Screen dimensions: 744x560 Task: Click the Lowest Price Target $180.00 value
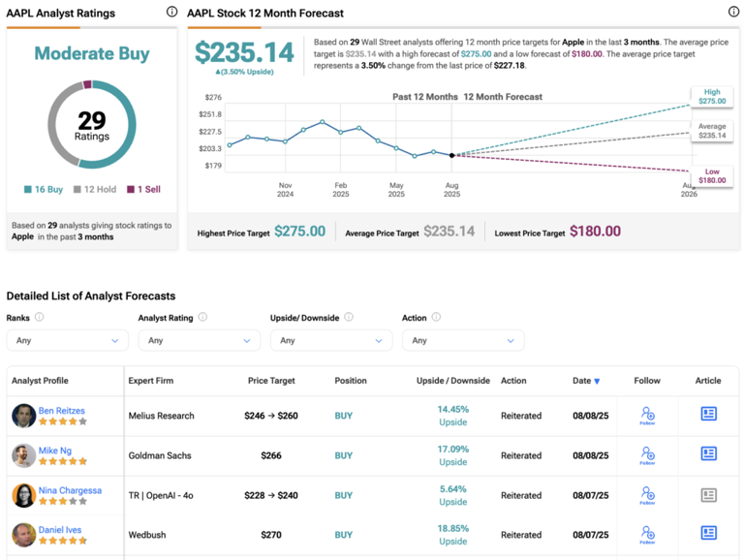(x=595, y=232)
